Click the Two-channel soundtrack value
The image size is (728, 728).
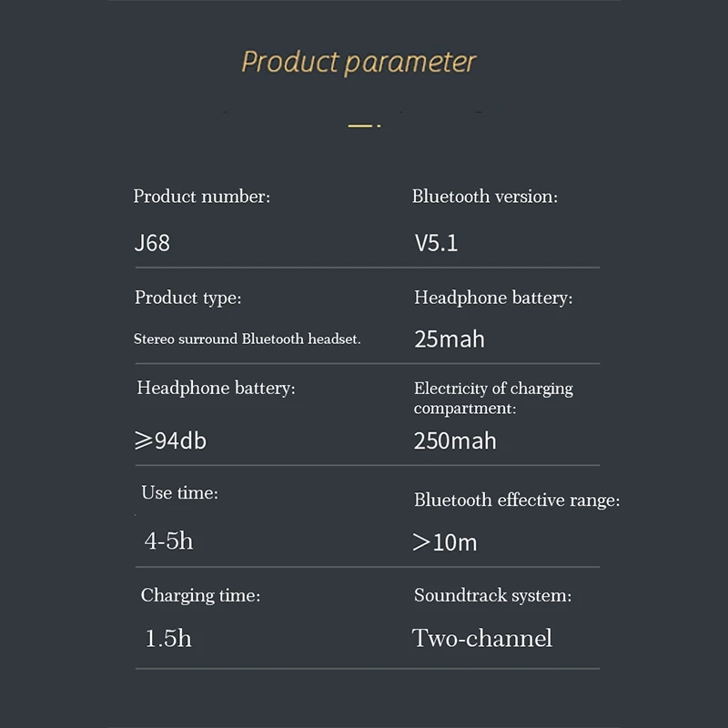(482, 638)
